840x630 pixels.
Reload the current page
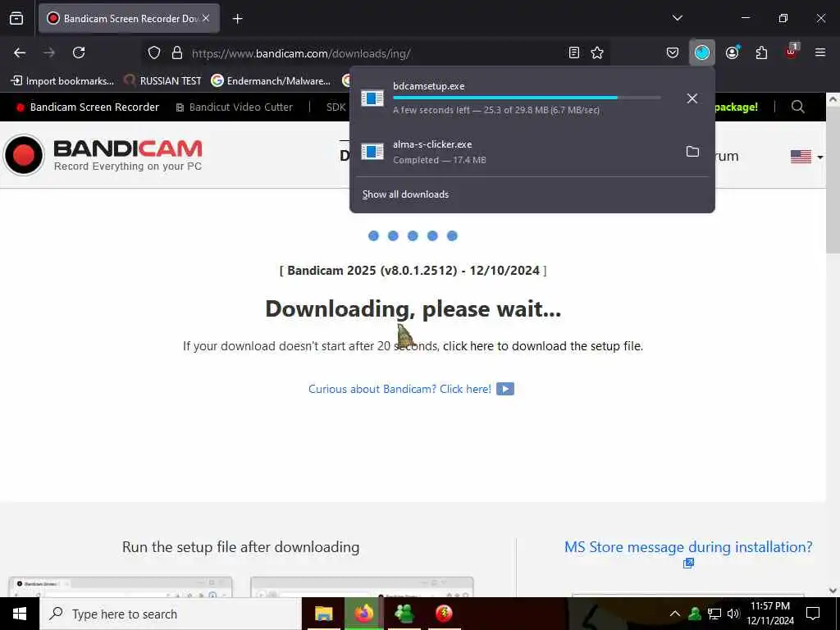[x=79, y=52]
